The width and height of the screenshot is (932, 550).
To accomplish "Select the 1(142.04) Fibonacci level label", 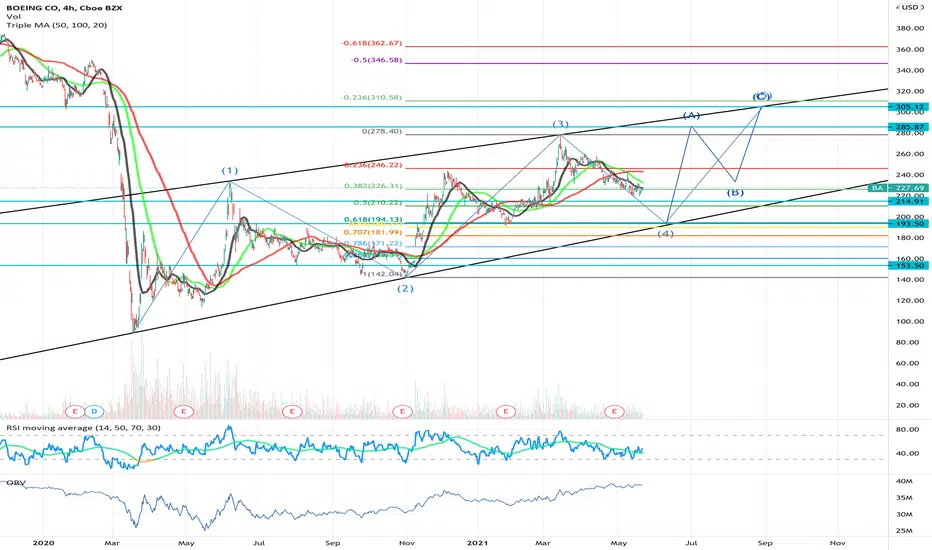I will click(383, 274).
